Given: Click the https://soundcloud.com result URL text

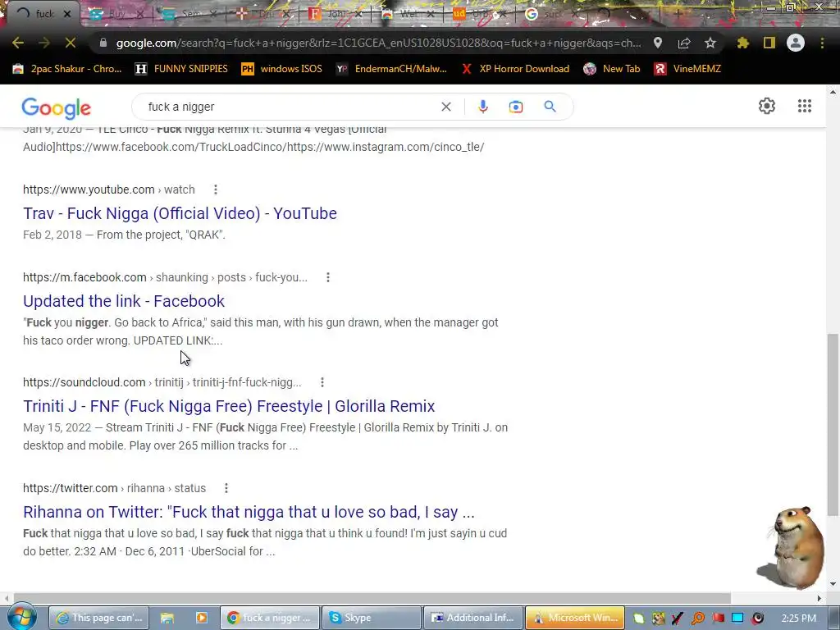Looking at the screenshot, I should point(84,382).
